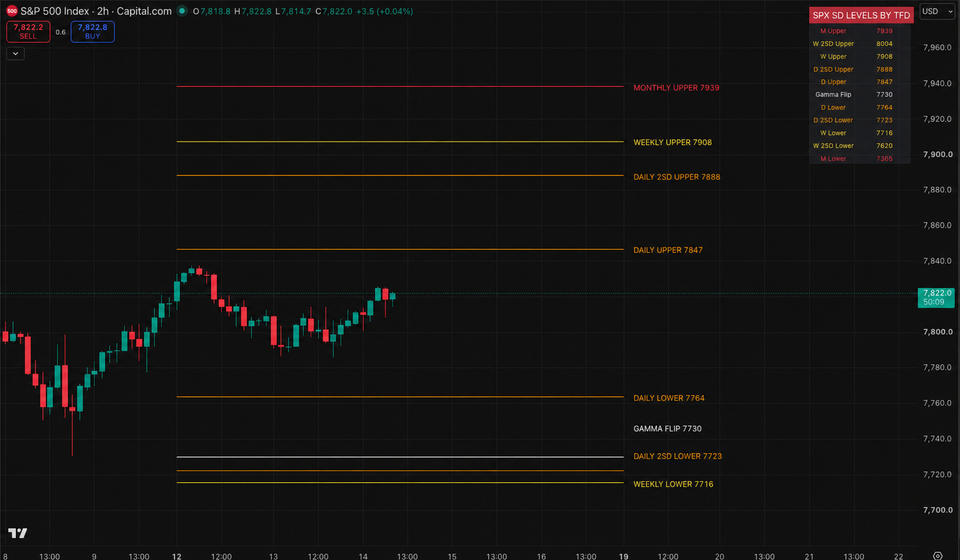Viewport: 960px width, 560px height.
Task: Click the current price tag 7,822.0 on axis
Action: [x=936, y=297]
